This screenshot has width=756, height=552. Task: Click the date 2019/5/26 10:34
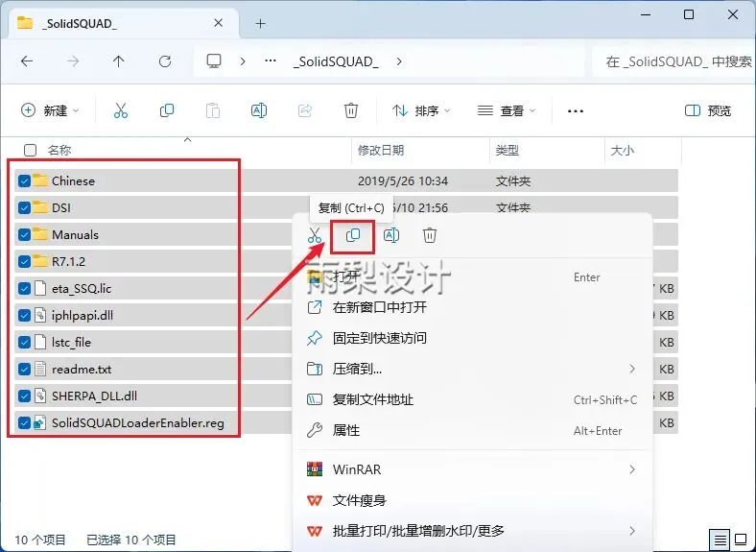pyautogui.click(x=403, y=180)
